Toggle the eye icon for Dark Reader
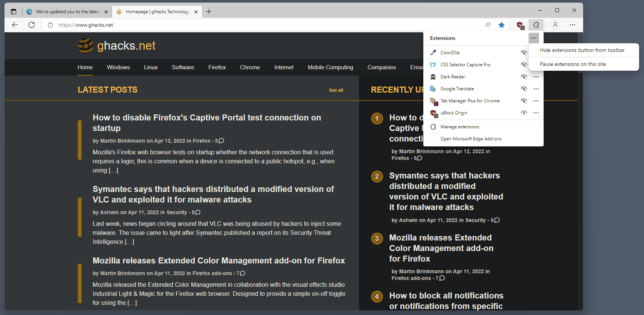This screenshot has width=644, height=315. tap(524, 77)
